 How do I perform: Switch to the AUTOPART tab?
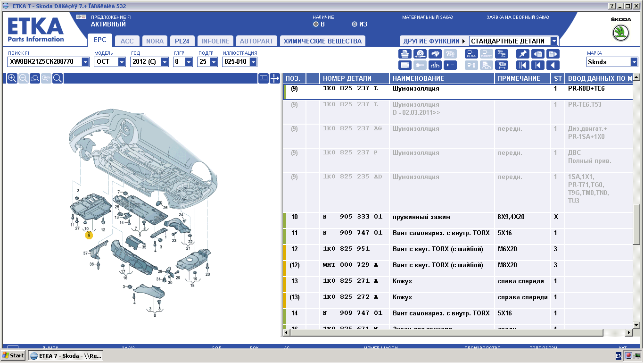[x=256, y=41]
